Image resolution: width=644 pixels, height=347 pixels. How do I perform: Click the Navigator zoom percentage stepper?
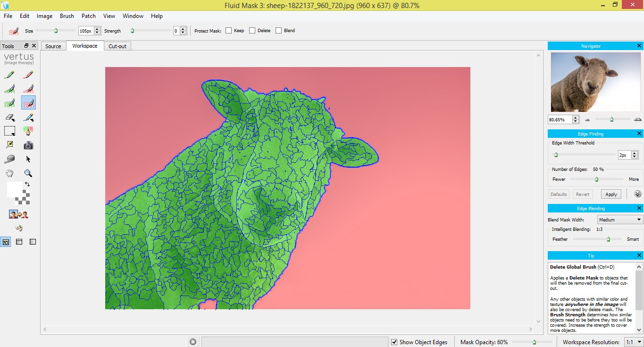pos(576,119)
